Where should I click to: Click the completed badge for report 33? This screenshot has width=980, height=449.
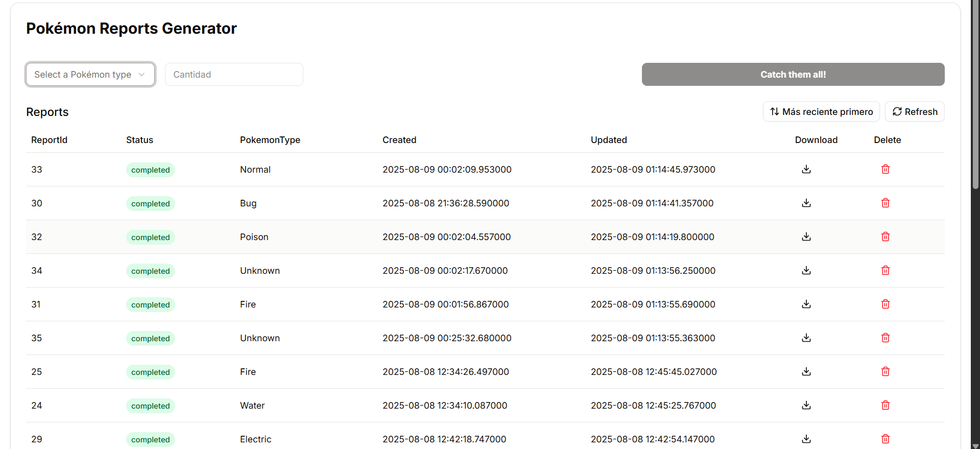pyautogui.click(x=150, y=170)
